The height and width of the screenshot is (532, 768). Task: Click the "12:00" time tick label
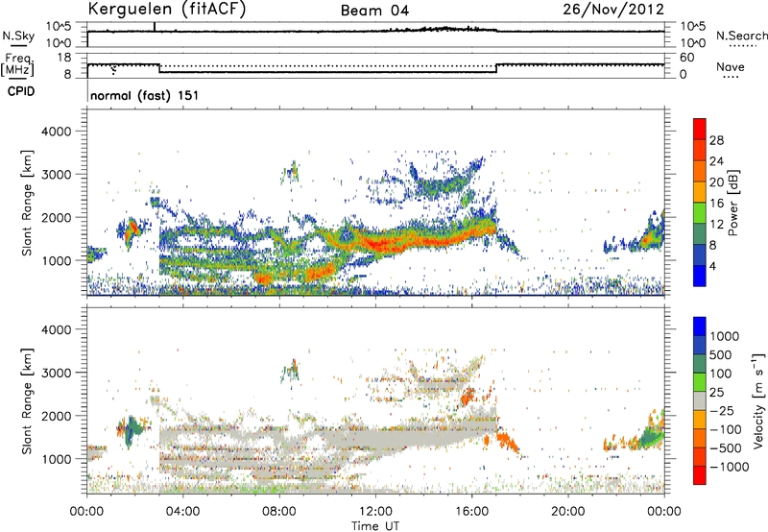click(x=375, y=512)
